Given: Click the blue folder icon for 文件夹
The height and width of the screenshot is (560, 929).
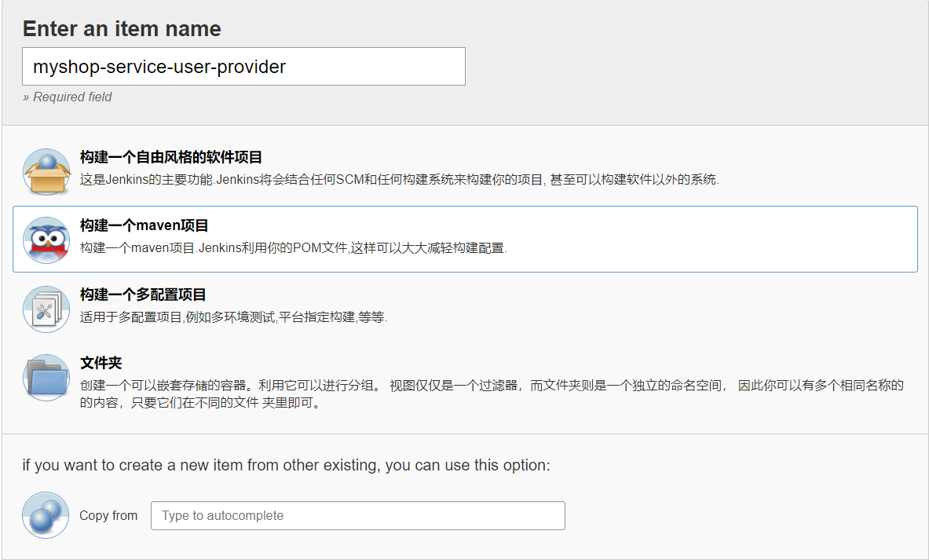Looking at the screenshot, I should [x=46, y=378].
